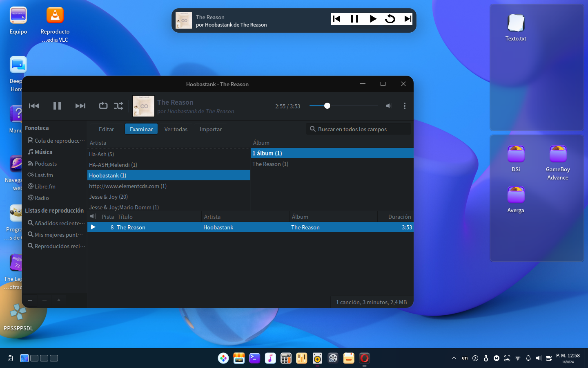This screenshot has height=368, width=588.
Task: Launch Opera from the taskbar
Action: (x=364, y=358)
